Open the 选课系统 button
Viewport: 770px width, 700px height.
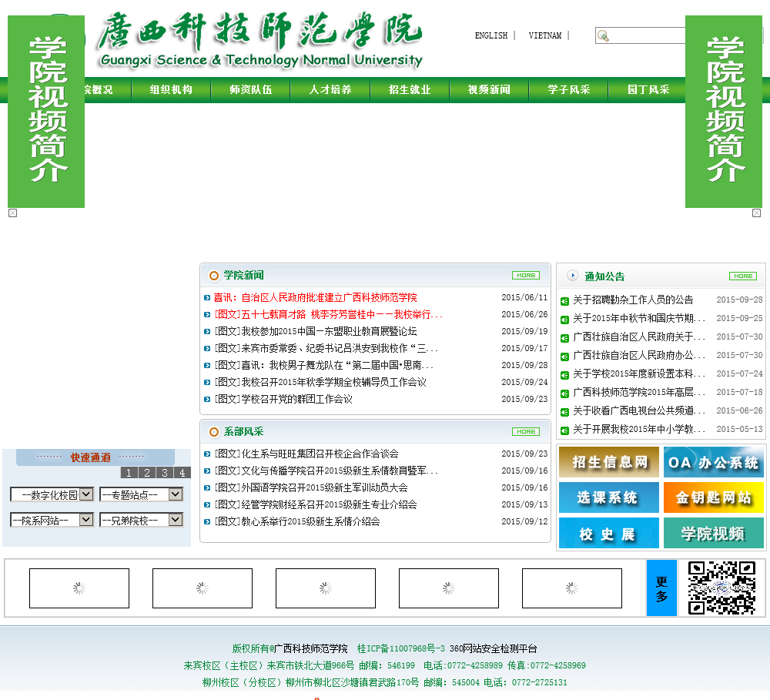coord(609,497)
